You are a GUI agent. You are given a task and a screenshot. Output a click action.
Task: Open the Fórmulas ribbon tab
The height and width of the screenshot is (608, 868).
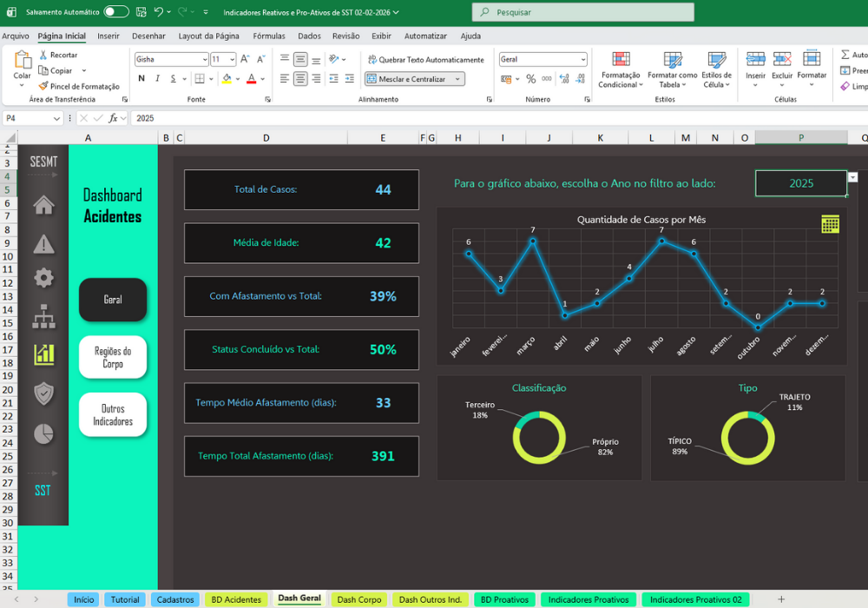pyautogui.click(x=269, y=36)
